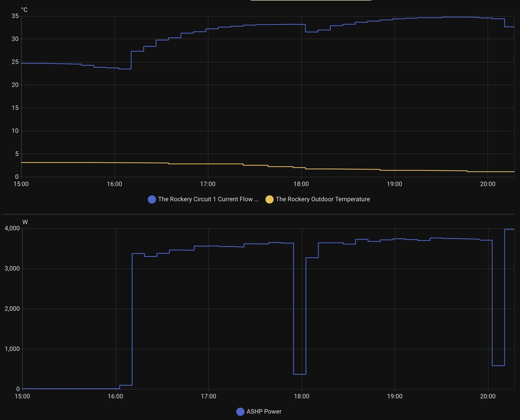Click the 35 label on the temperature axis
This screenshot has width=520, height=420.
coord(15,16)
